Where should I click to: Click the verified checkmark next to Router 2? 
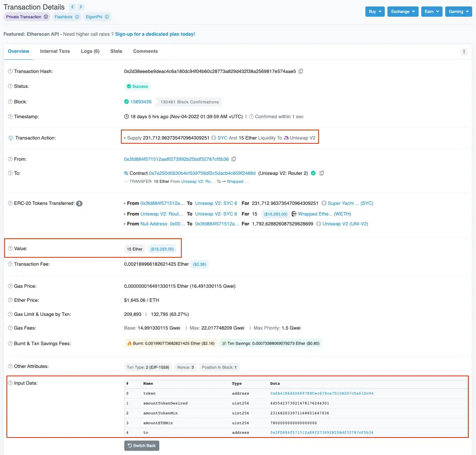(313, 173)
